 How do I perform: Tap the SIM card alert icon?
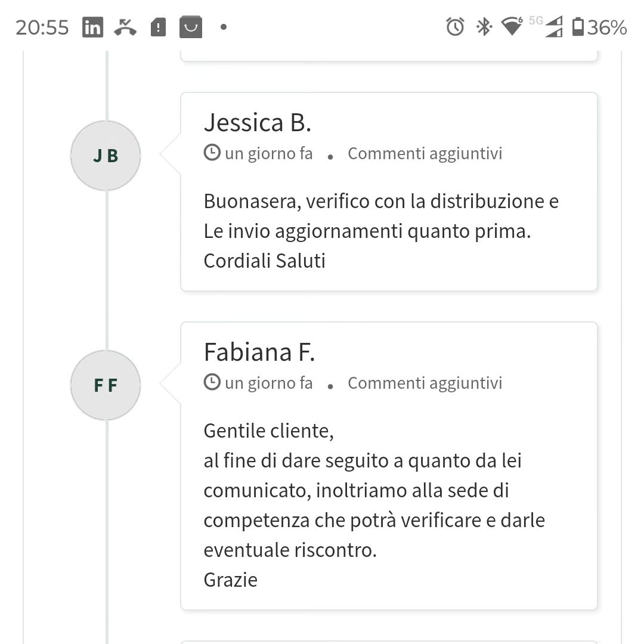(158, 27)
